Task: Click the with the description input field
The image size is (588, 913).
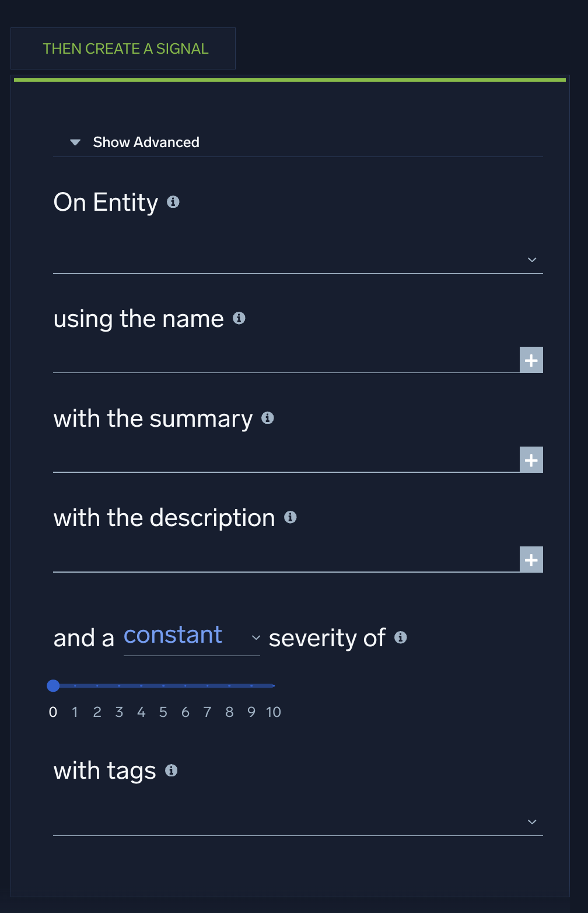Action: pyautogui.click(x=286, y=560)
